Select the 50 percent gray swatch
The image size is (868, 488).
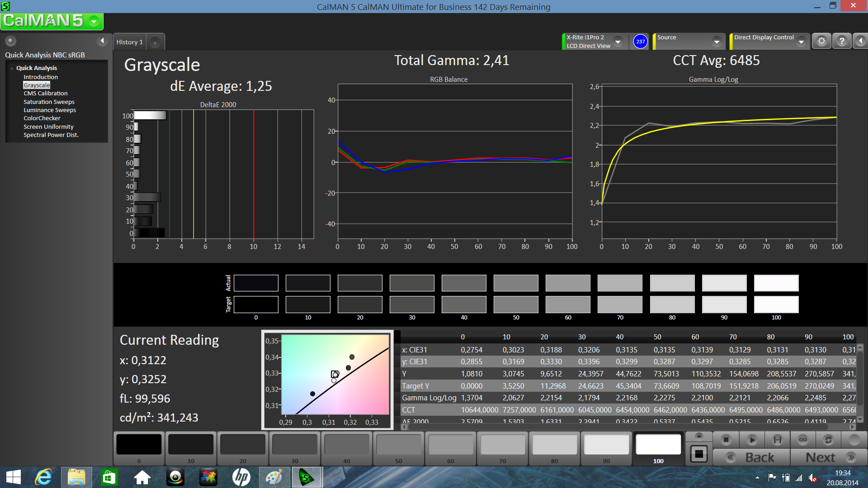click(399, 446)
